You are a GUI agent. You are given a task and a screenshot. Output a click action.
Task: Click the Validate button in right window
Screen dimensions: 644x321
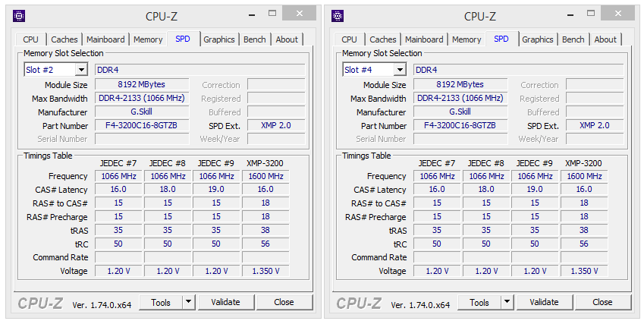[x=544, y=302]
